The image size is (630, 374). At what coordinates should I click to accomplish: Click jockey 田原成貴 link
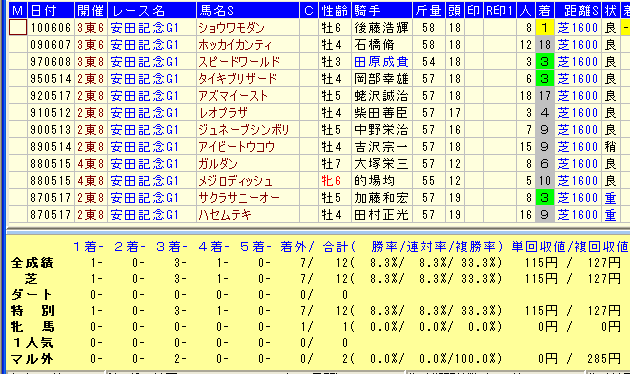point(381,61)
